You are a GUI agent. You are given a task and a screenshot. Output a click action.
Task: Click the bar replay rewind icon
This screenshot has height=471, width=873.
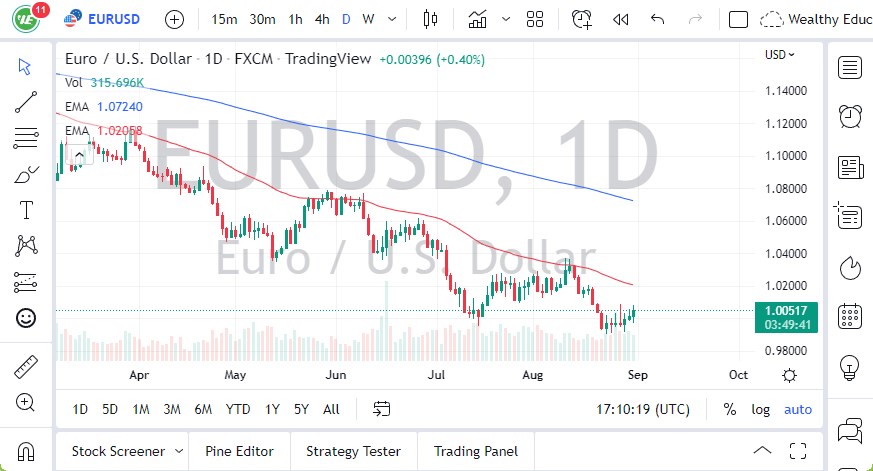(x=620, y=19)
